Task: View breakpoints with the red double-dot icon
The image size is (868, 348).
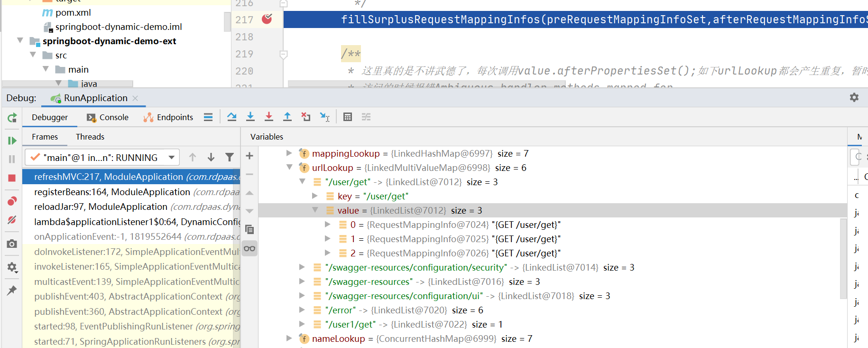Action: (x=12, y=201)
